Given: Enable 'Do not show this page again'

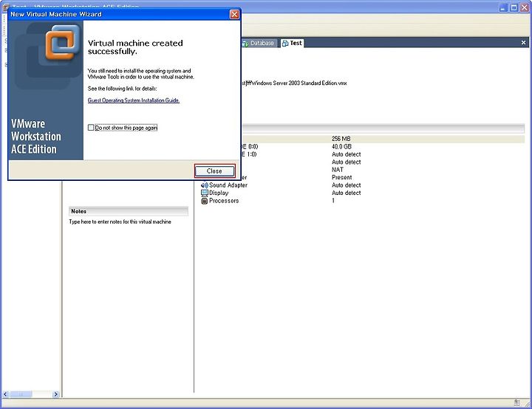Looking at the screenshot, I should point(91,128).
